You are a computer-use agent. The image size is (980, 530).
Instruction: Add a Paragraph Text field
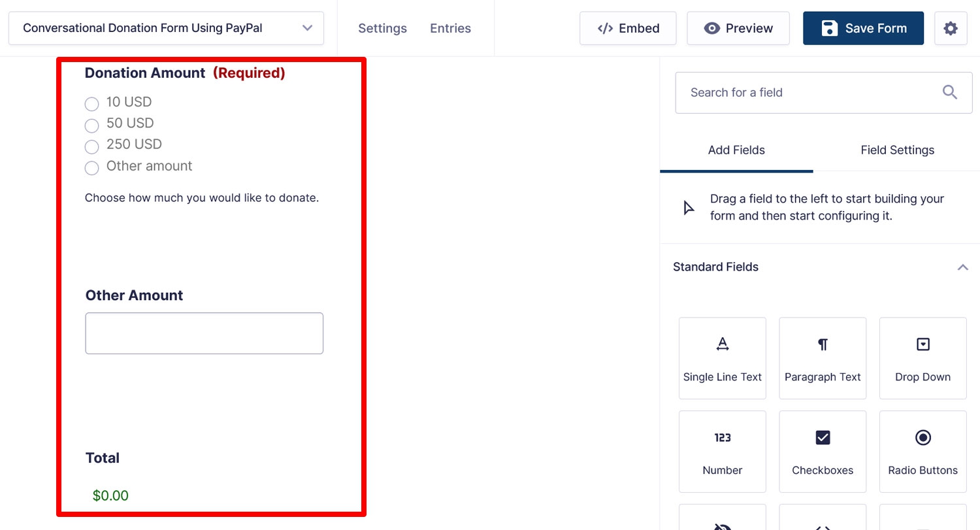coord(823,358)
